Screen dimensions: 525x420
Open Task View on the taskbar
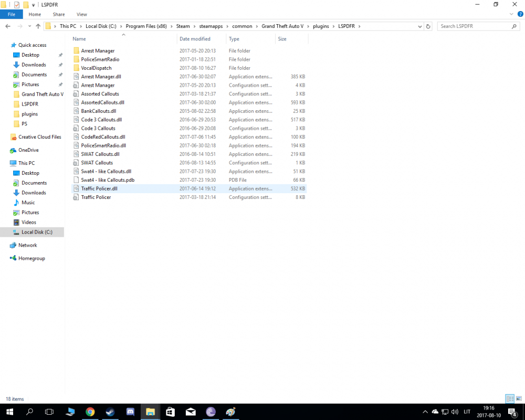[49, 412]
